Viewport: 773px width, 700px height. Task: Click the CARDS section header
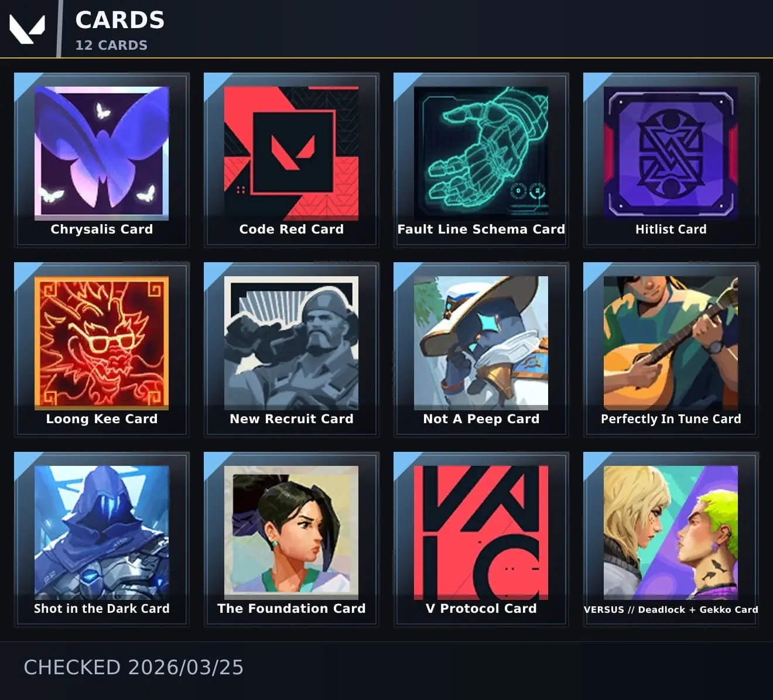click(120, 20)
